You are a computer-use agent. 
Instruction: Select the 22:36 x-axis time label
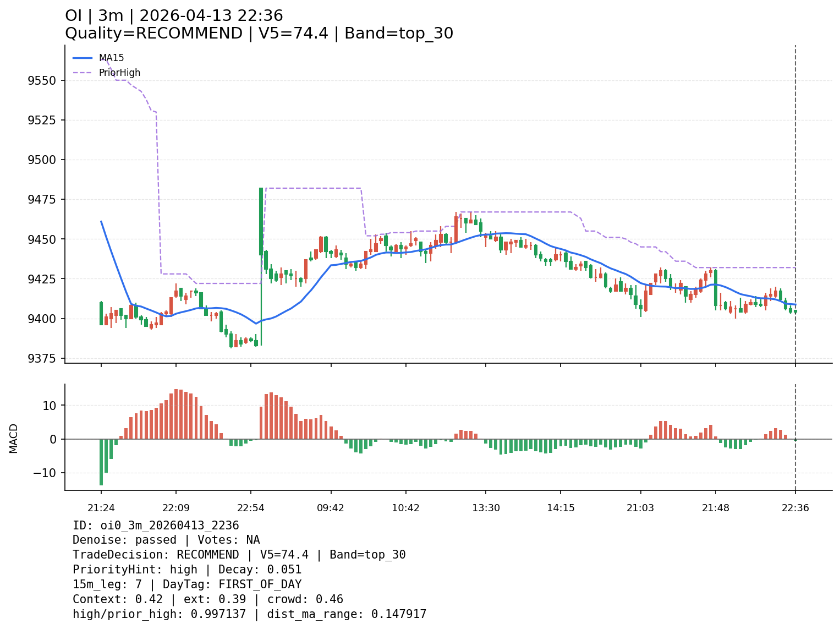pyautogui.click(x=795, y=508)
